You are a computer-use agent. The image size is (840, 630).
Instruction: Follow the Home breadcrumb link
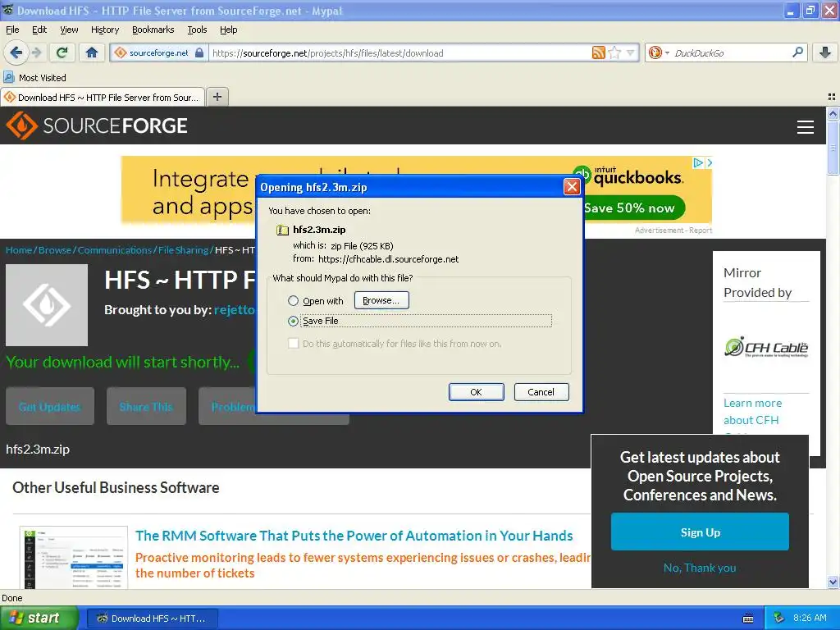pos(19,250)
